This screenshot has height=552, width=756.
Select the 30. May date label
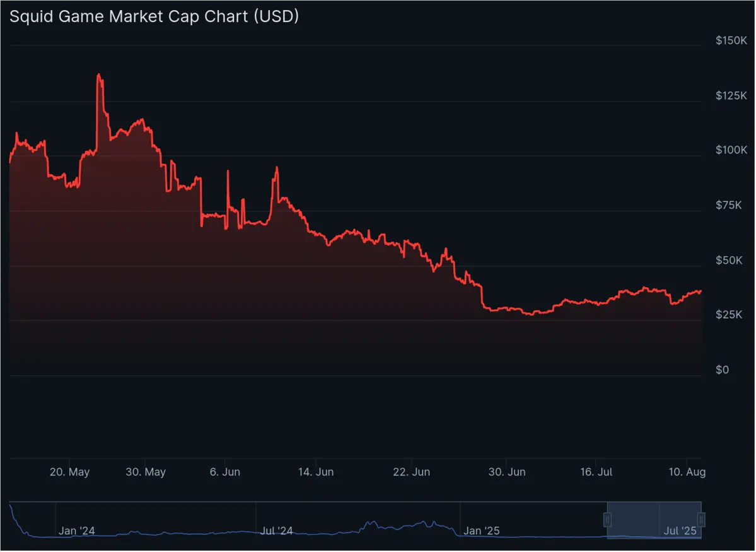(145, 471)
